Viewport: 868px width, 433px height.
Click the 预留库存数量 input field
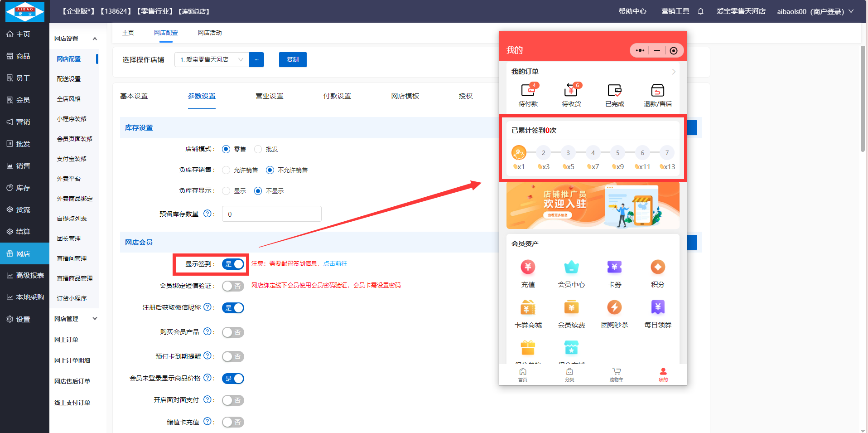pyautogui.click(x=271, y=214)
